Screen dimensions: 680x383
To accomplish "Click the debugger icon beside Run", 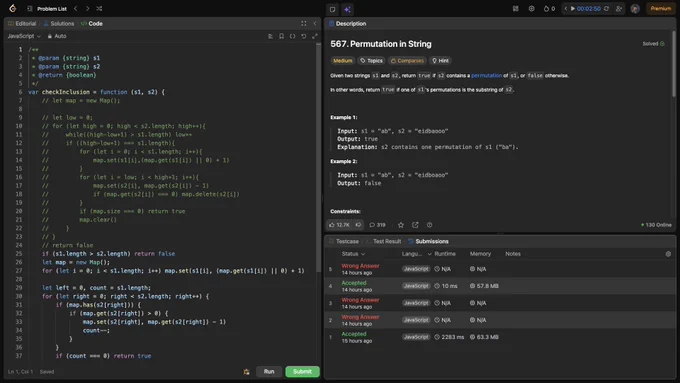I will 246,372.
